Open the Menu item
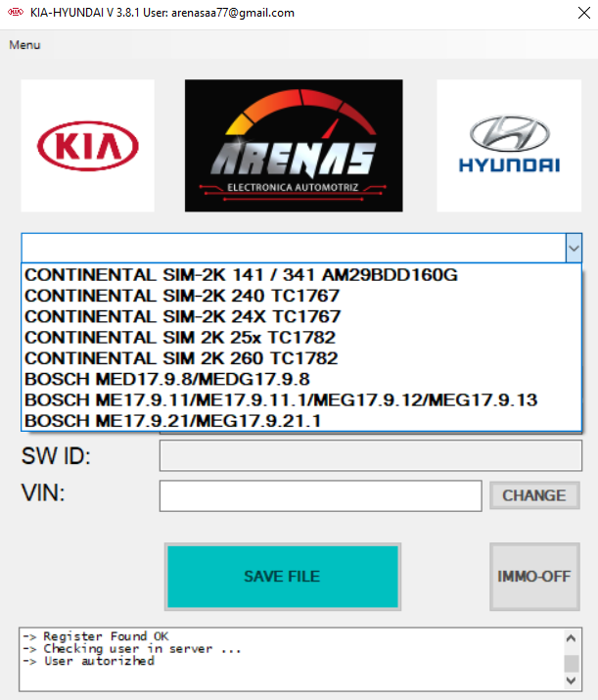Image resolution: width=598 pixels, height=700 pixels. (25, 45)
